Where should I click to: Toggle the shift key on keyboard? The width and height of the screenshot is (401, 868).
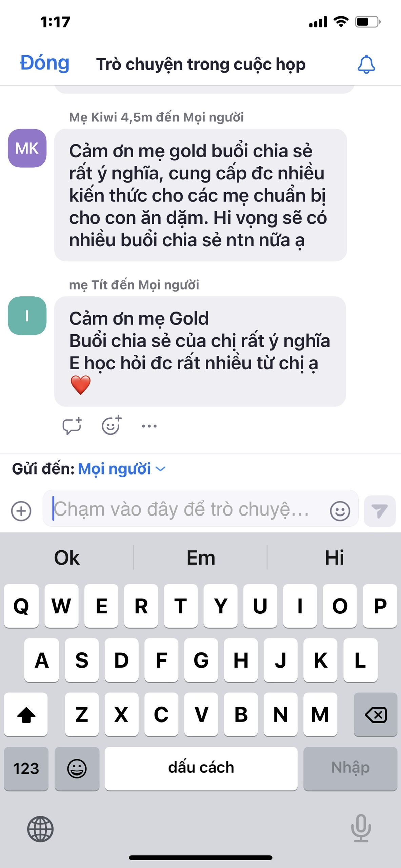coord(26,714)
